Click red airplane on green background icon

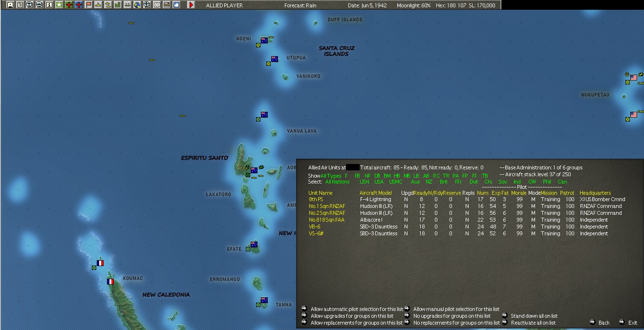point(69,5)
